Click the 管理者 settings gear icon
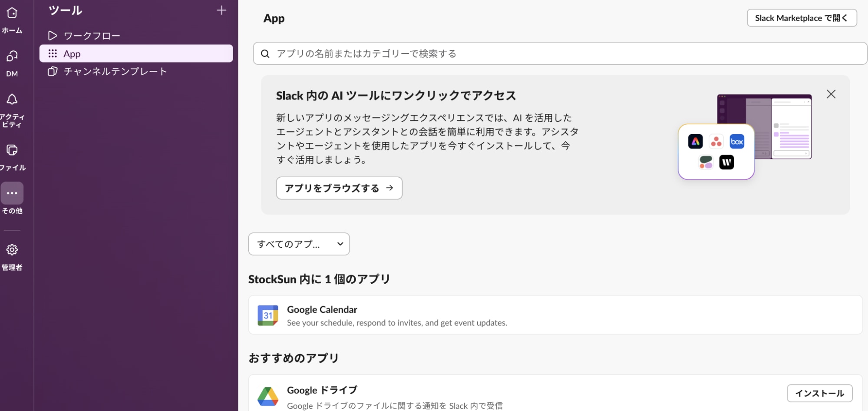This screenshot has width=868, height=411. pyautogui.click(x=12, y=250)
